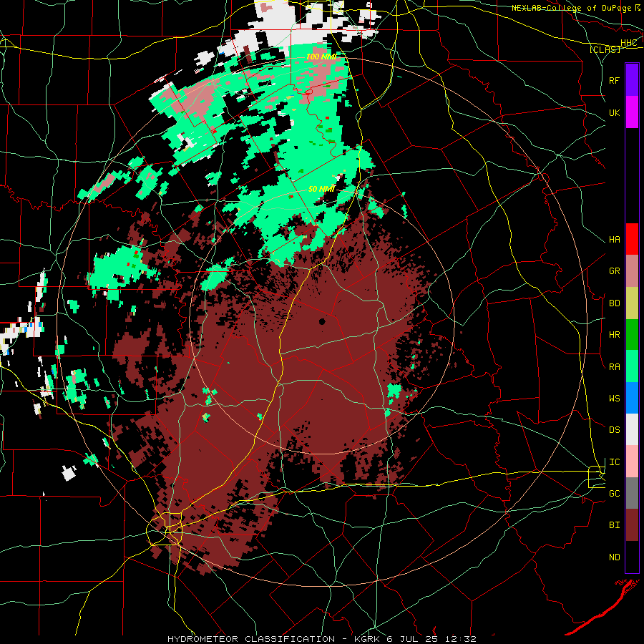The width and height of the screenshot is (644, 644).
Task: Click the UK legend label
Action: tap(614, 112)
